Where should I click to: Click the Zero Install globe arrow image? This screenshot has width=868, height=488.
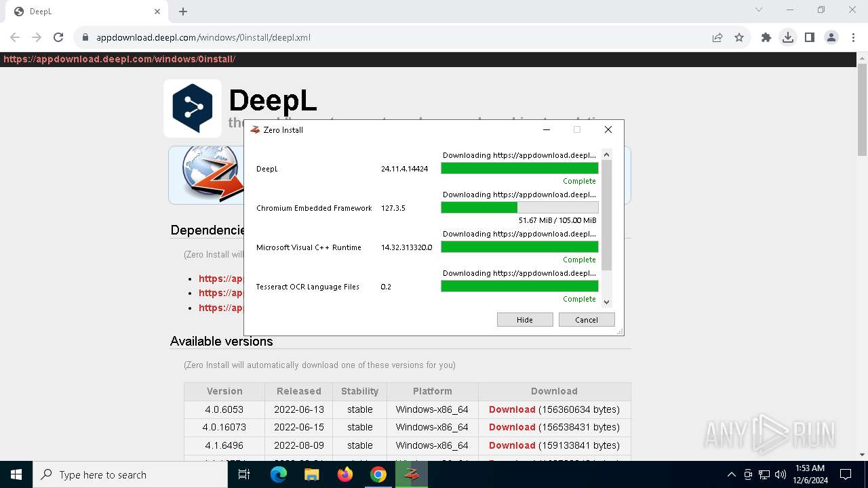click(212, 175)
